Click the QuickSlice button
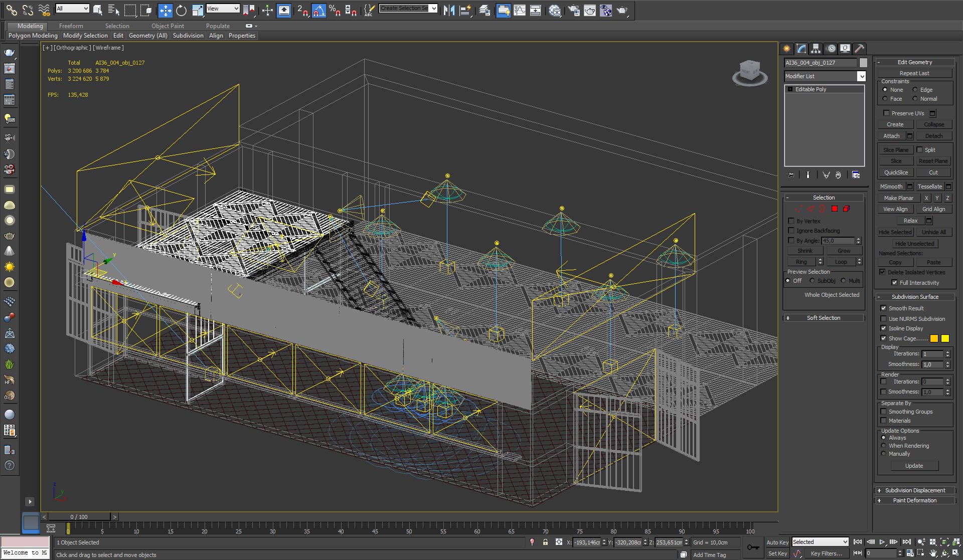 click(896, 172)
